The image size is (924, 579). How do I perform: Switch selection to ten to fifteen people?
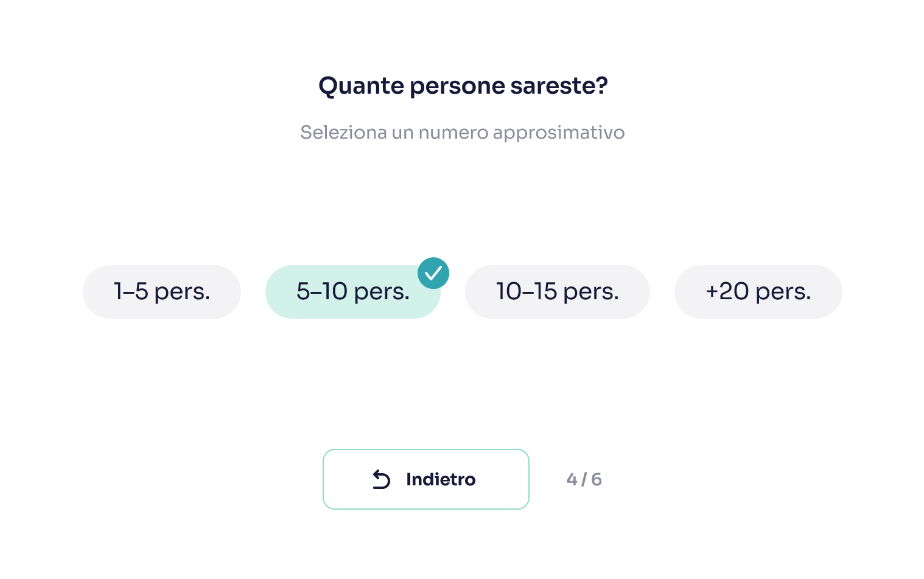(x=557, y=292)
